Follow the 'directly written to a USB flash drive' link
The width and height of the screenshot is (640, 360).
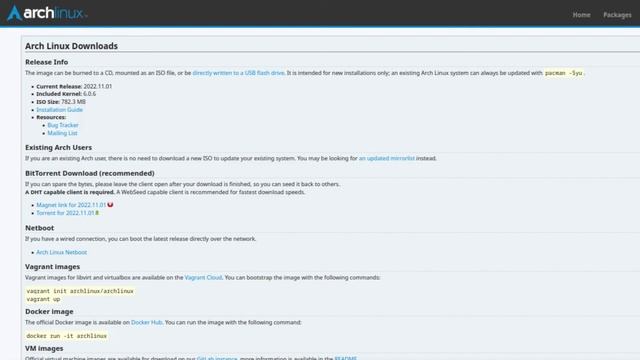coord(238,73)
